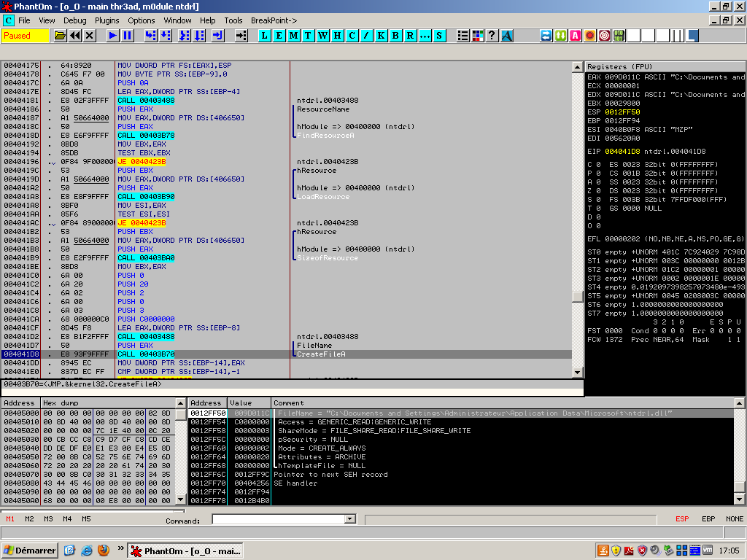Open the Debug menu
Image resolution: width=747 pixels, height=560 pixels.
point(75,20)
